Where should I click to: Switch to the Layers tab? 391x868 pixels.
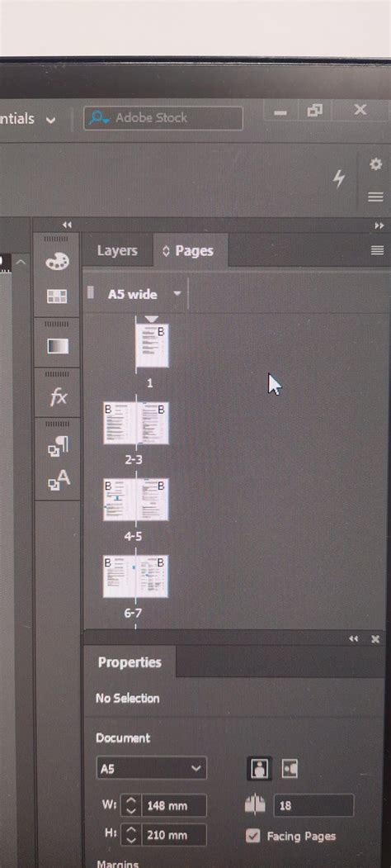pos(116,251)
